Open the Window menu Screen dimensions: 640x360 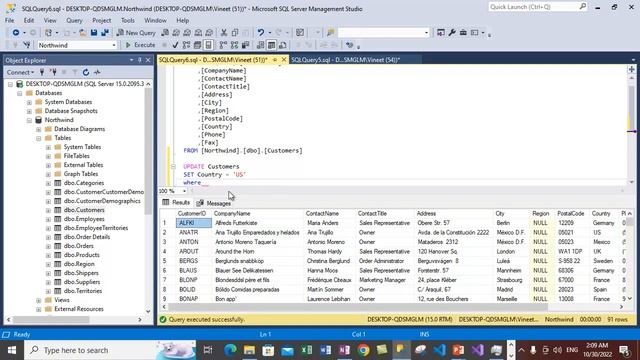click(155, 20)
